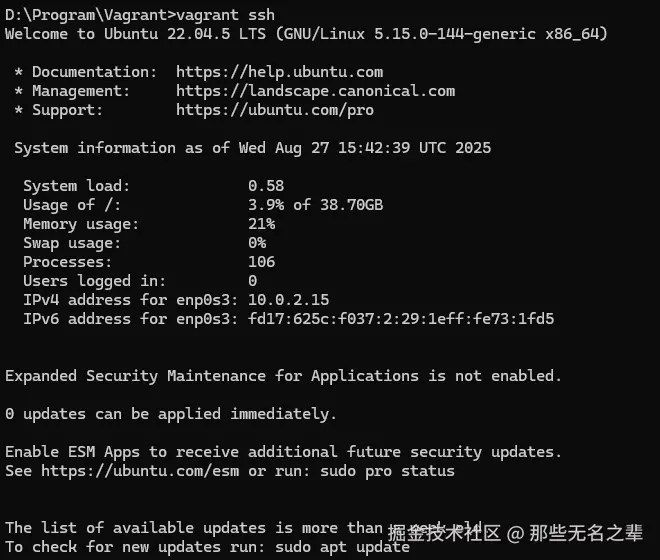Open the landscape.canonical.com management link

(315, 91)
